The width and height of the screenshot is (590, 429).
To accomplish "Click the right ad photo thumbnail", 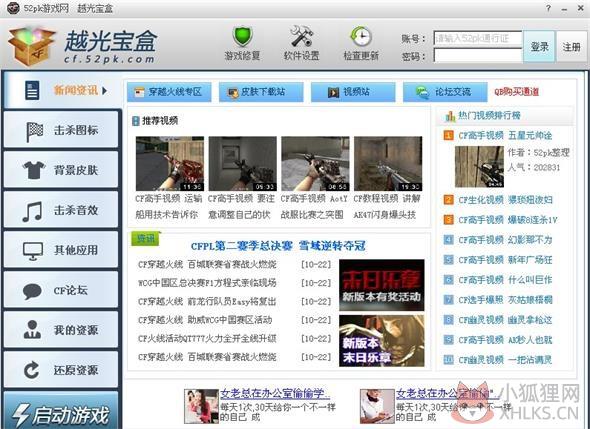I will [x=377, y=406].
